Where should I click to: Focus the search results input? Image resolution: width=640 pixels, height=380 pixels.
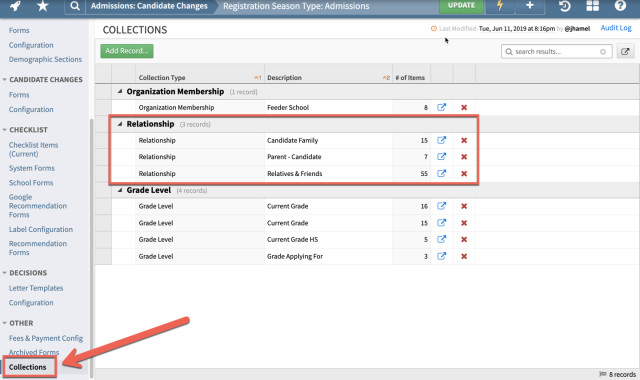click(556, 51)
